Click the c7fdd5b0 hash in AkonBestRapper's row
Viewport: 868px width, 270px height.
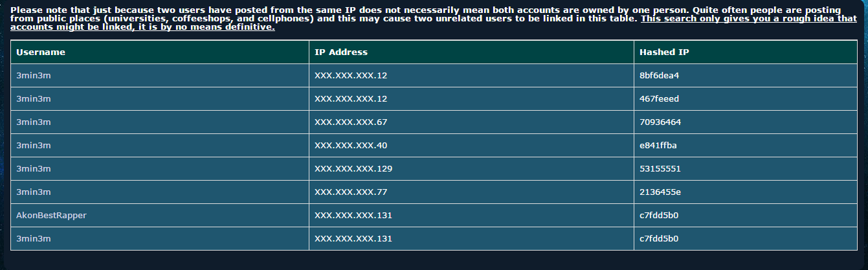click(659, 215)
